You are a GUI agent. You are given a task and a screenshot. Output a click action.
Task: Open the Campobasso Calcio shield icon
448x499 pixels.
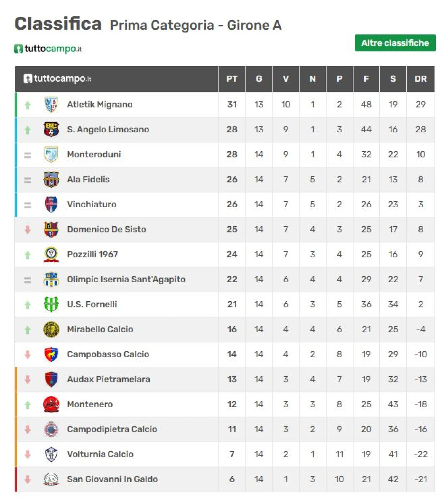[x=51, y=354]
